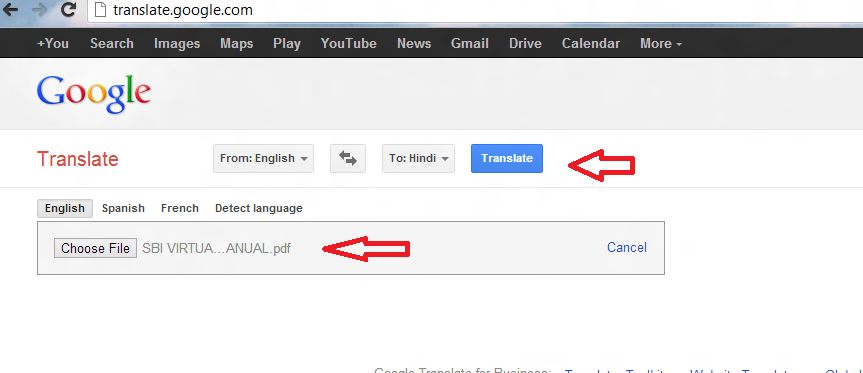Click the Choose File button
This screenshot has height=373, width=863.
95,248
